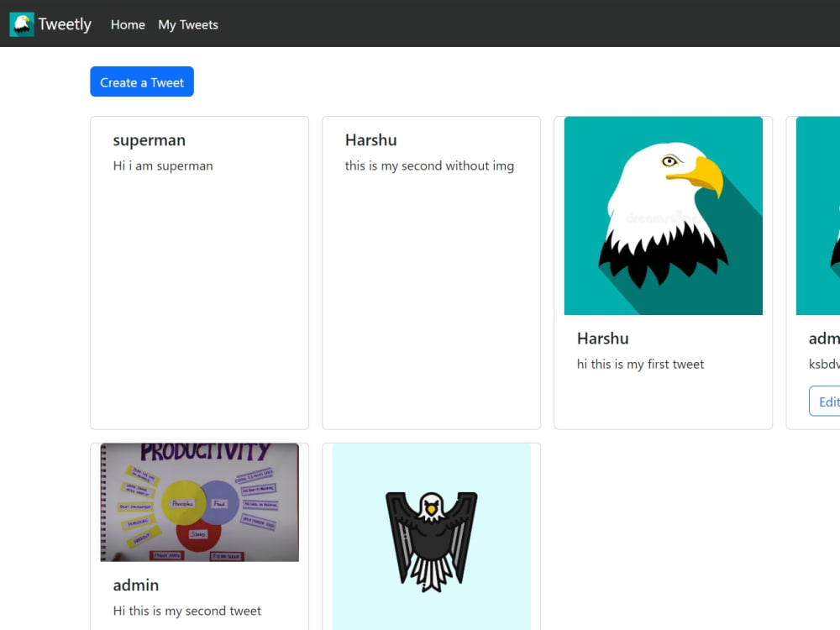840x630 pixels.
Task: Open the Productivity poster image thumbnail
Action: pyautogui.click(x=200, y=502)
